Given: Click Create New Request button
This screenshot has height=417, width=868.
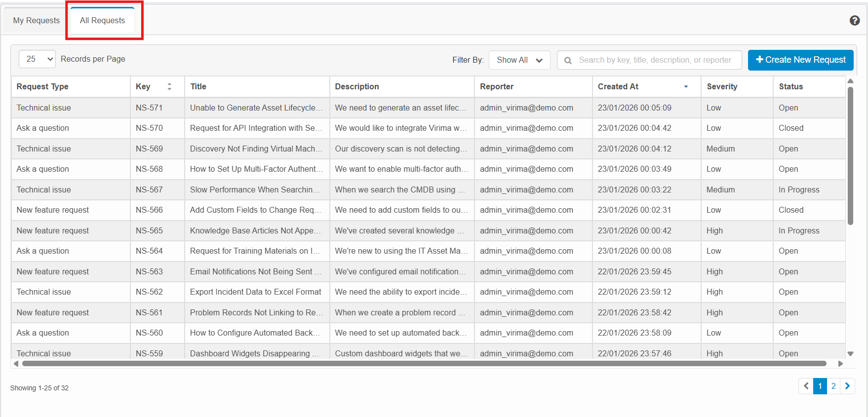Looking at the screenshot, I should pos(800,60).
